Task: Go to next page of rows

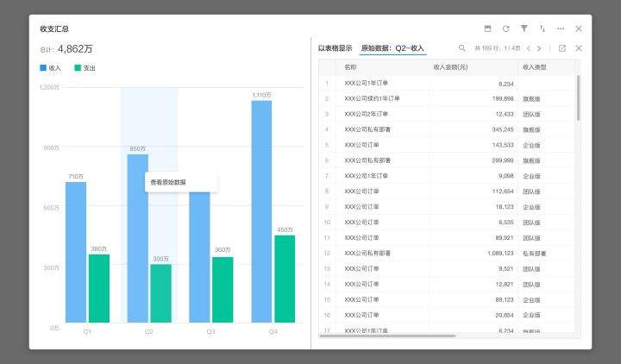Action: pos(540,48)
